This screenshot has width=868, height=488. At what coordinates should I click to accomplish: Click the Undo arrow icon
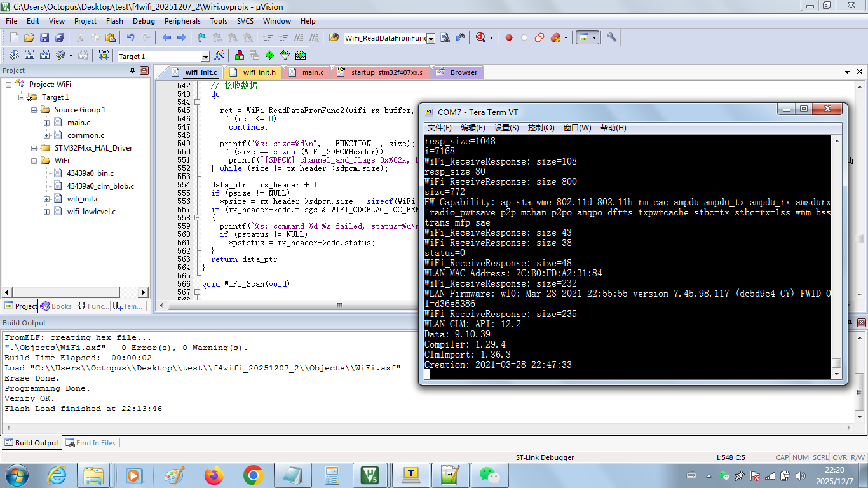pyautogui.click(x=130, y=37)
